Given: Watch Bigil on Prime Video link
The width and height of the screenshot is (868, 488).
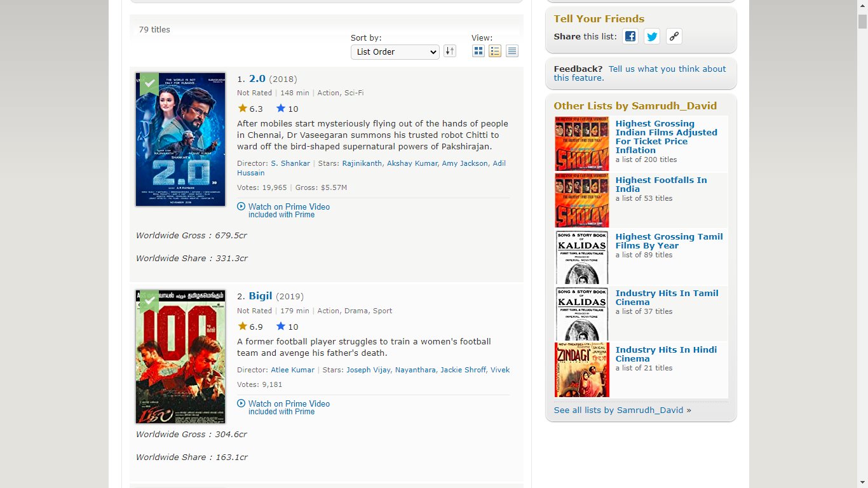Looking at the screenshot, I should (289, 403).
